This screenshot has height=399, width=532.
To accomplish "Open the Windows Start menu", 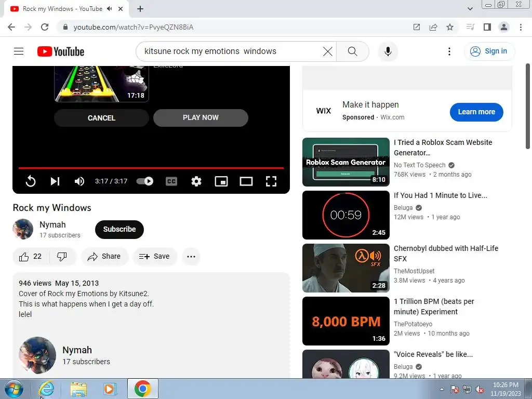I will point(14,389).
